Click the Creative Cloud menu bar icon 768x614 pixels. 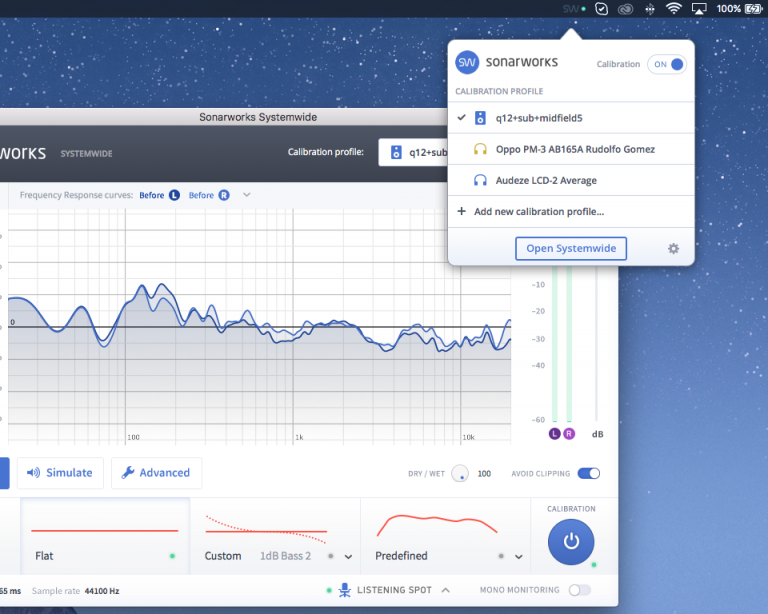(x=625, y=9)
